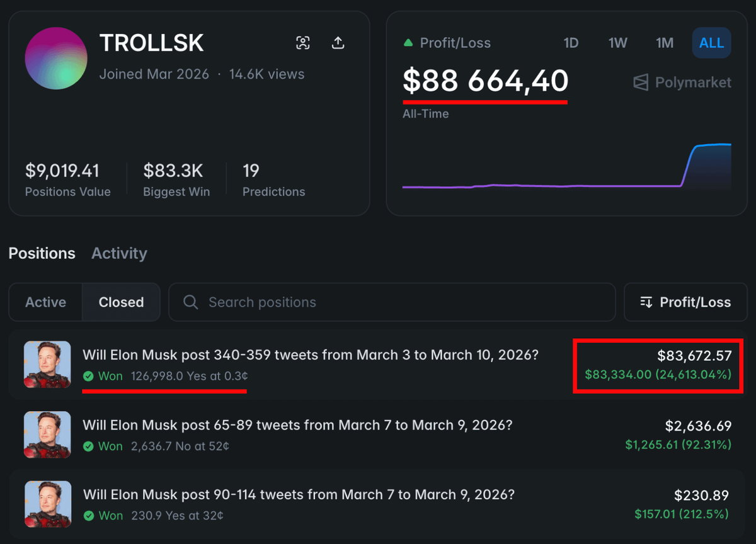Image resolution: width=756 pixels, height=544 pixels.
Task: Click the "14.6K views" text
Action: coord(267,74)
